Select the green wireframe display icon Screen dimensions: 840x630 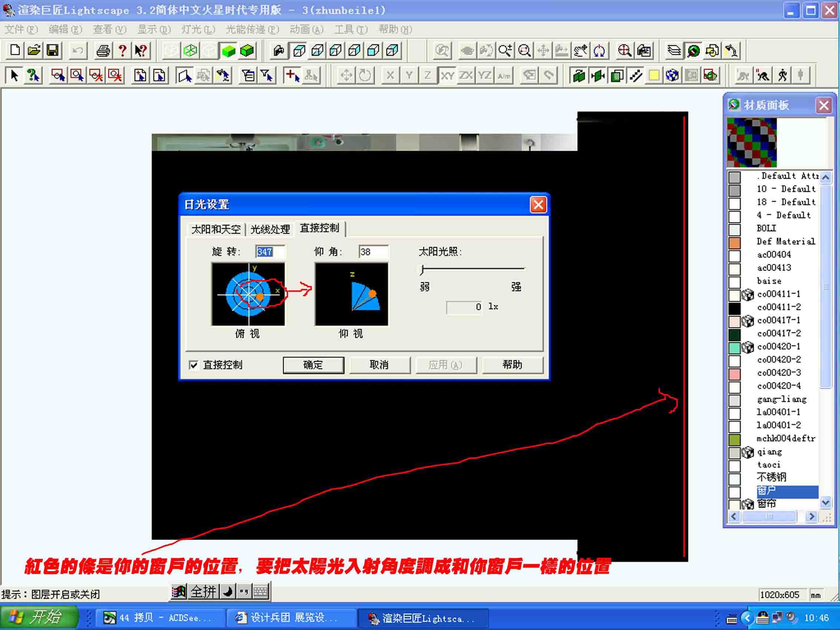click(190, 50)
